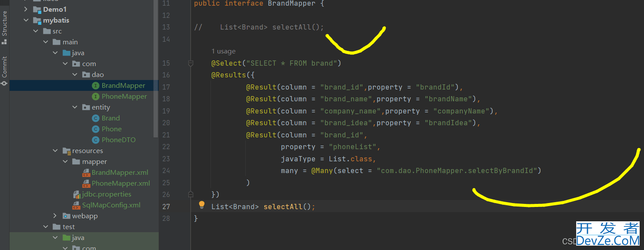Click the @Many annotation on line 24
644x250 pixels.
point(322,171)
